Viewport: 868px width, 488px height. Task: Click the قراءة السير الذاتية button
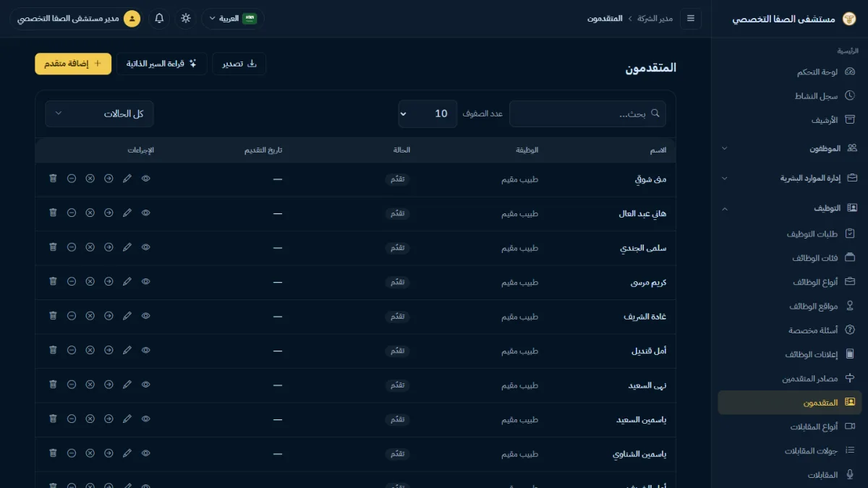coord(161,64)
